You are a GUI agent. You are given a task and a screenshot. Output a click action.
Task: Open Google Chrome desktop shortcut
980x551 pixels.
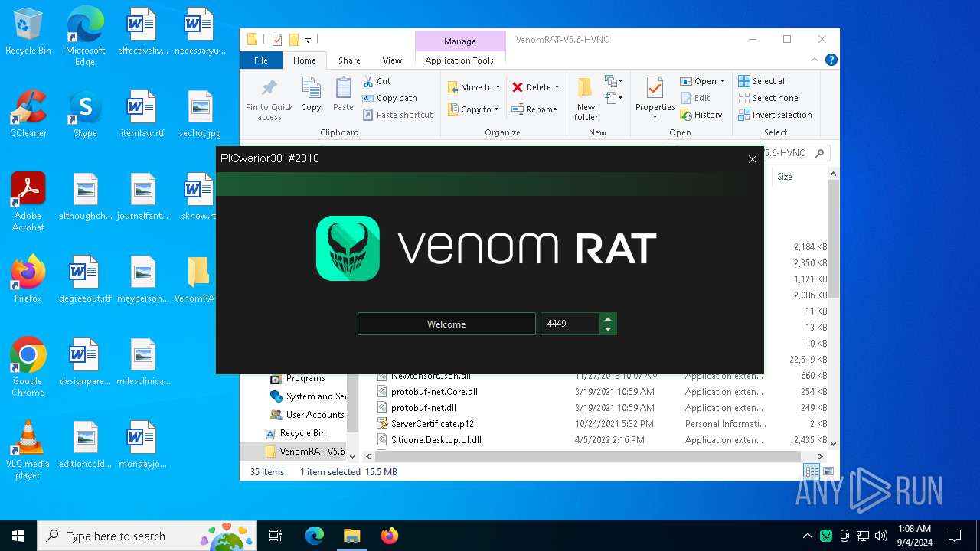[x=28, y=367]
